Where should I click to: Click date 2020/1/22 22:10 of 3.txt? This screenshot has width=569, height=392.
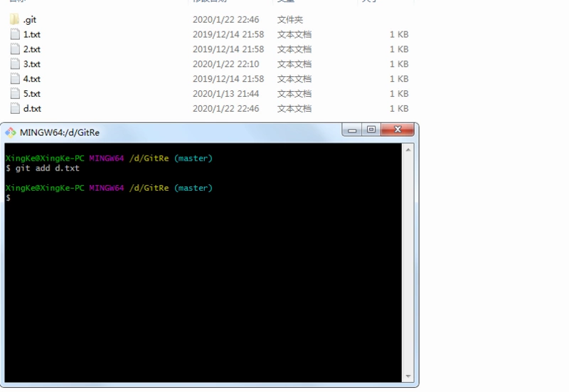[x=225, y=64]
